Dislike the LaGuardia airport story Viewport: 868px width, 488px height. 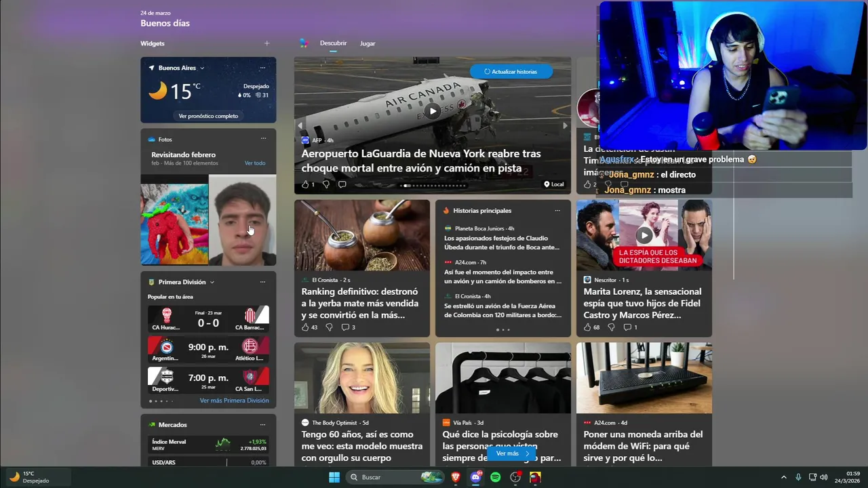(325, 184)
